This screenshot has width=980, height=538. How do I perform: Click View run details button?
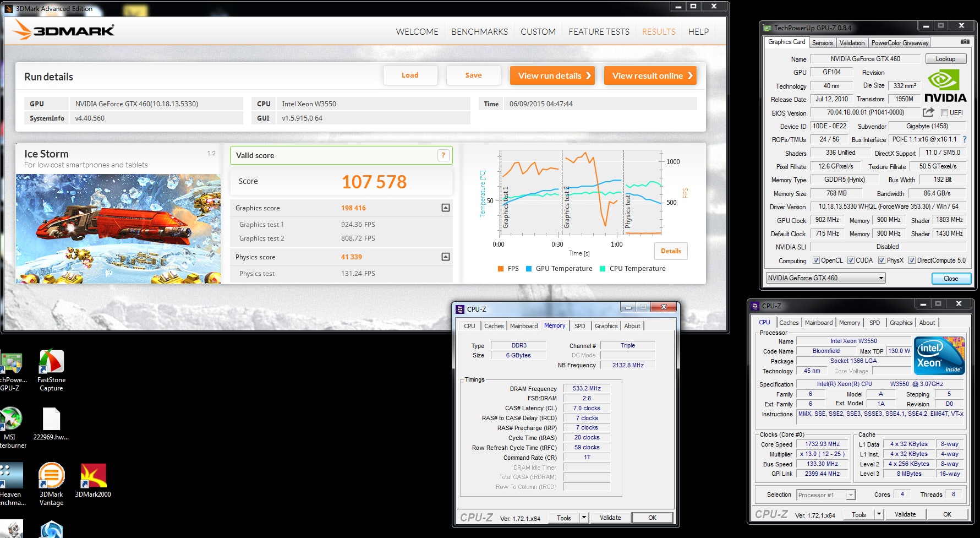click(x=553, y=75)
